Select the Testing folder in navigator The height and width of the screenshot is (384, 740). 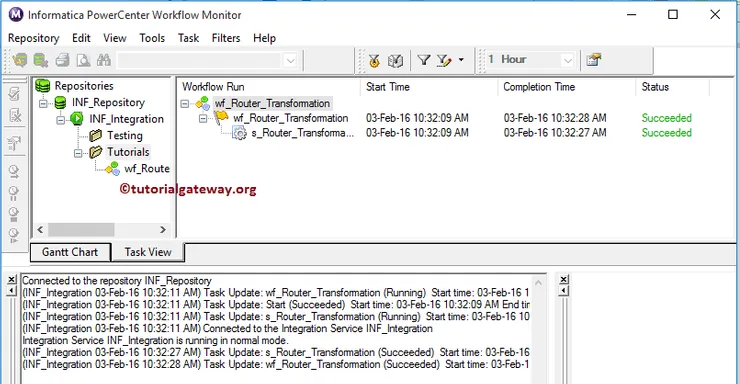pos(125,135)
